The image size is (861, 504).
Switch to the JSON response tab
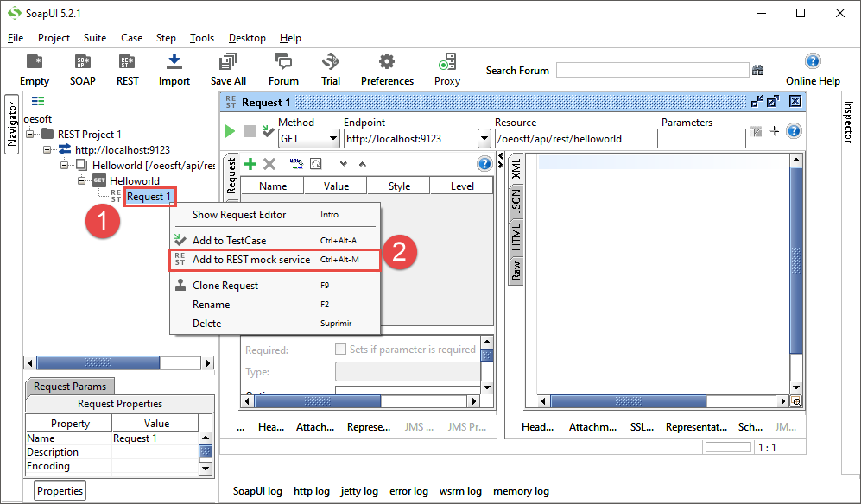pos(516,201)
